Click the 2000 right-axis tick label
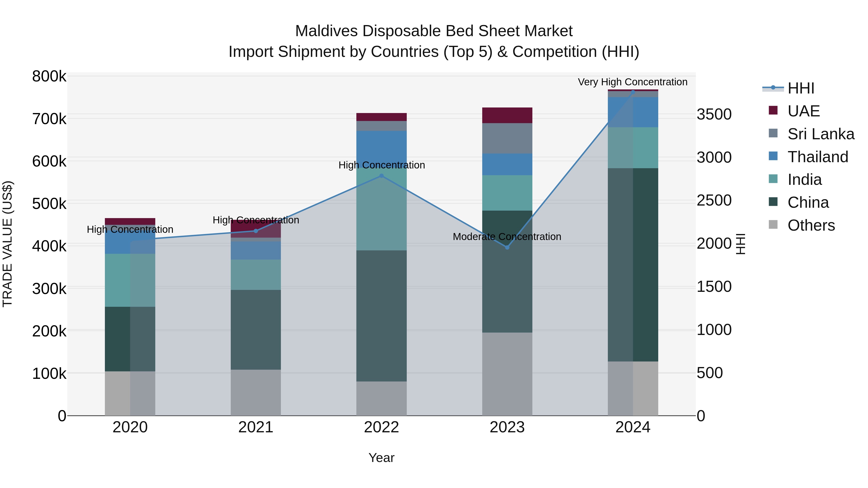This screenshot has width=868, height=488. coord(714,243)
